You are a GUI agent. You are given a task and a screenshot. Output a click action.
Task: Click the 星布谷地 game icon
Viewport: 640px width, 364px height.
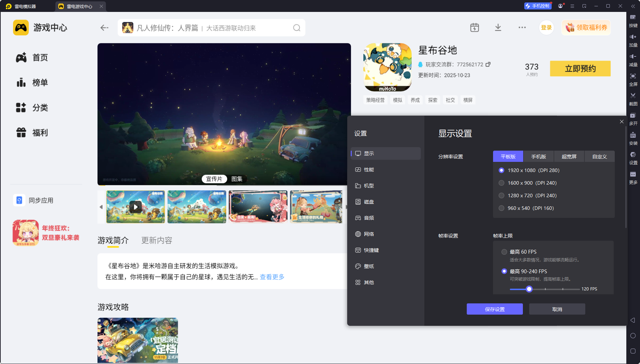[x=387, y=67]
